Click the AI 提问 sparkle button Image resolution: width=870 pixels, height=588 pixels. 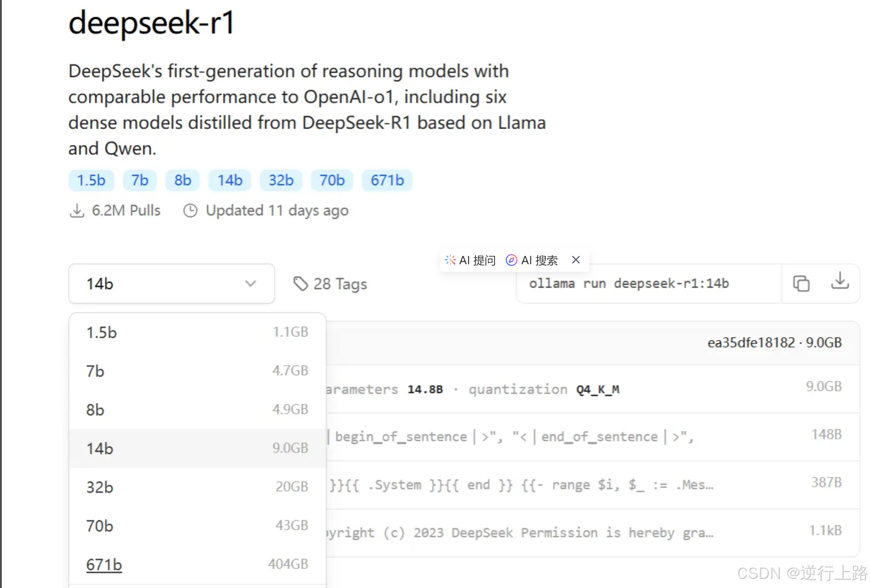[x=470, y=260]
